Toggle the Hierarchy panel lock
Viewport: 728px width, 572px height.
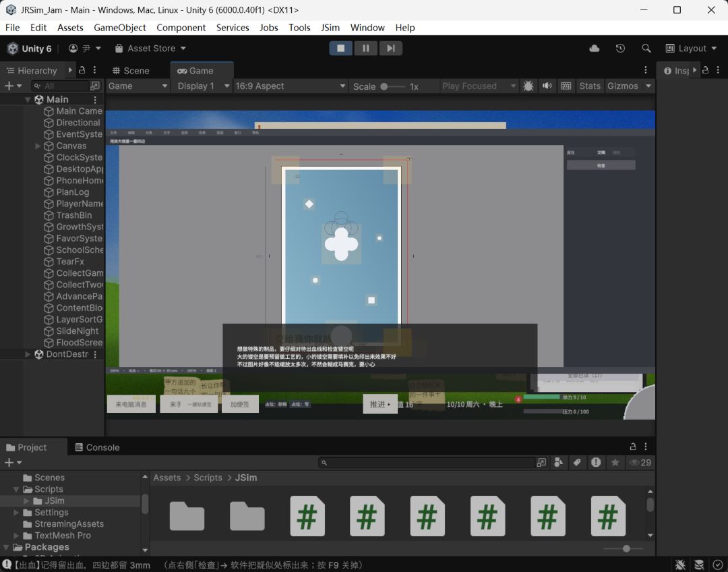point(82,70)
